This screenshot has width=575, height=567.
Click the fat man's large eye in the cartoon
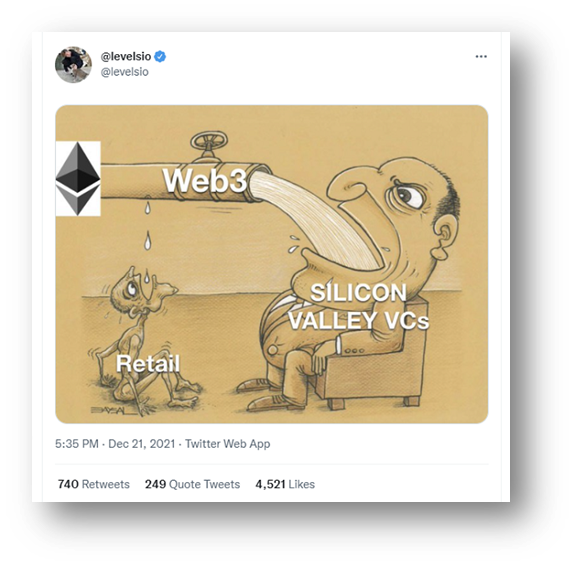pos(406,194)
